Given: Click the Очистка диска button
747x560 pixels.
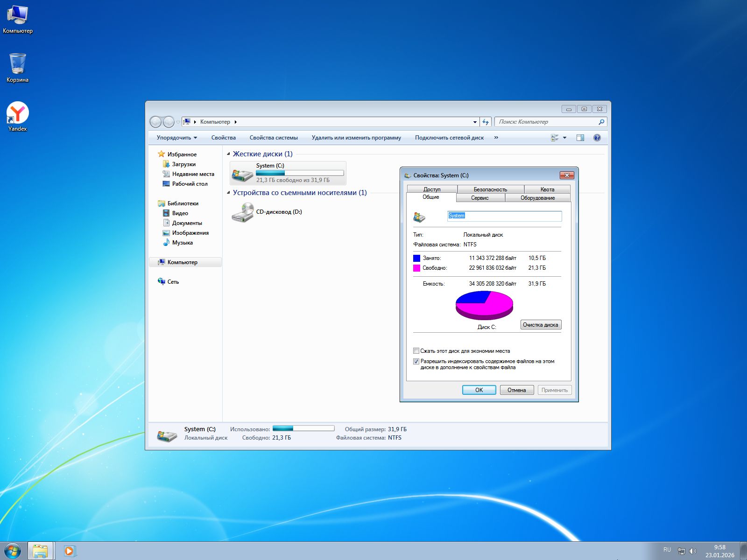Looking at the screenshot, I should click(541, 324).
